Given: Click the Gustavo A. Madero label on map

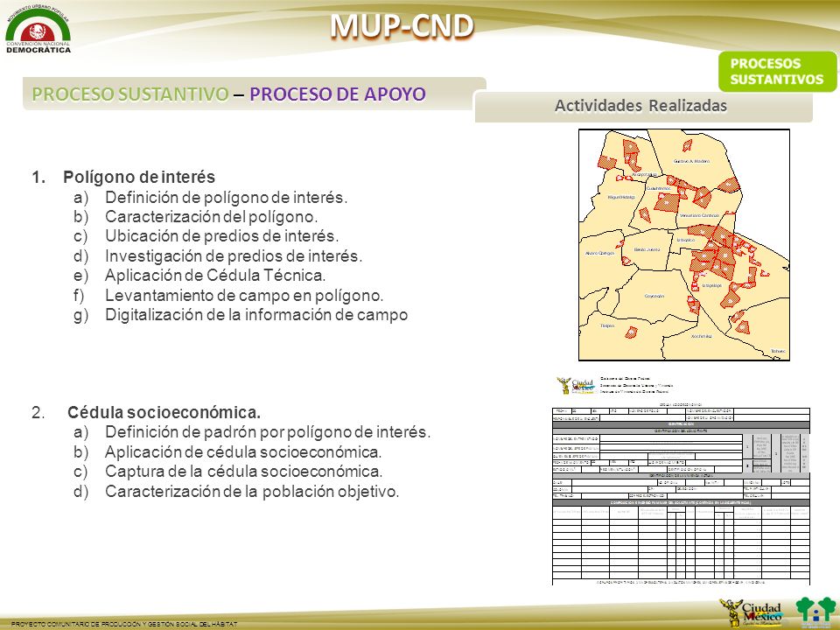Looking at the screenshot, I should pyautogui.click(x=691, y=161).
